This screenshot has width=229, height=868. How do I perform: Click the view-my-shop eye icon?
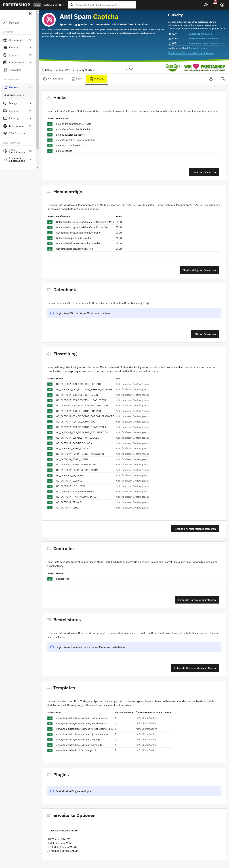click(x=206, y=5)
